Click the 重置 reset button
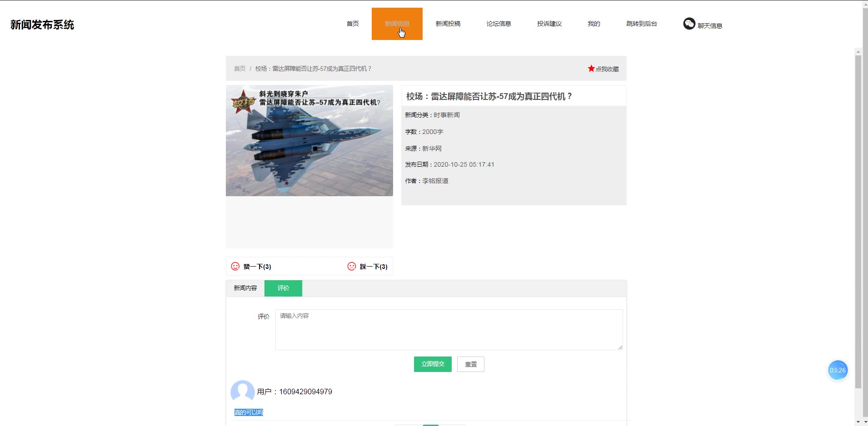 (471, 364)
